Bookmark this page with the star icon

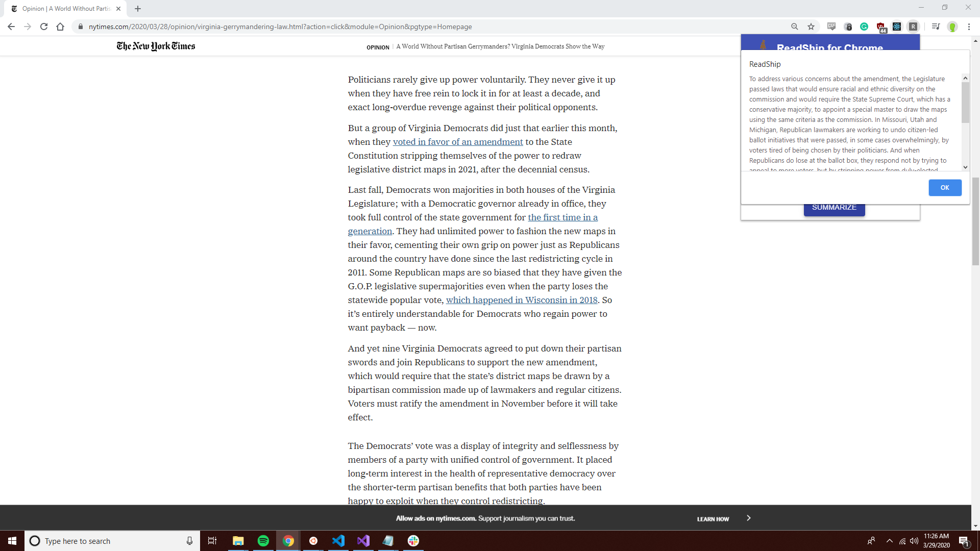coord(811,27)
